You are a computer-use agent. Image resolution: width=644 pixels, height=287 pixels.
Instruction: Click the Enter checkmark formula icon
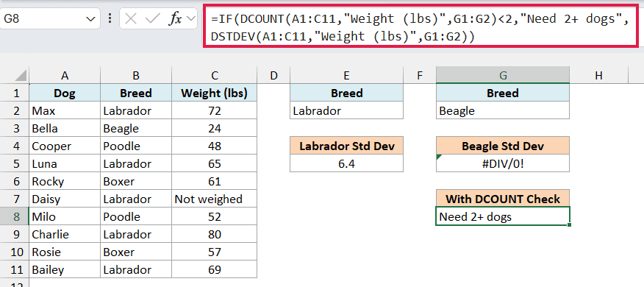[152, 18]
